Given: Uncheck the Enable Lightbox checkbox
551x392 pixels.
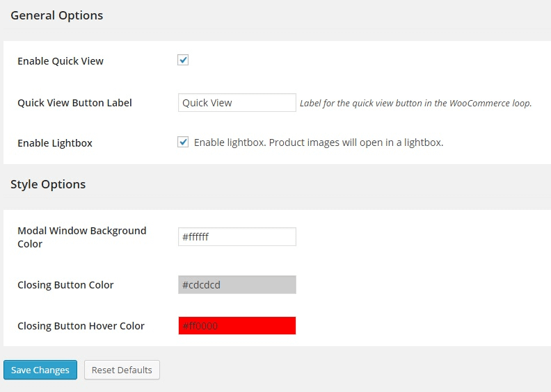Looking at the screenshot, I should pos(183,142).
